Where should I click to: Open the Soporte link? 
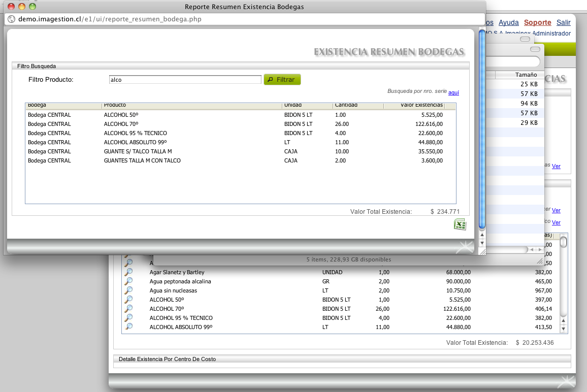tap(537, 22)
